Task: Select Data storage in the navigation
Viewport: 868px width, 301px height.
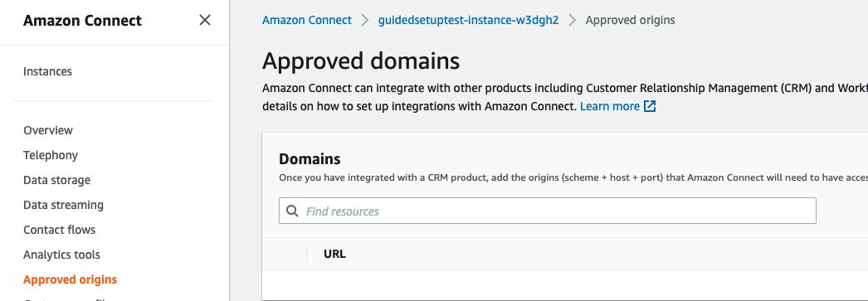Action: coord(56,180)
